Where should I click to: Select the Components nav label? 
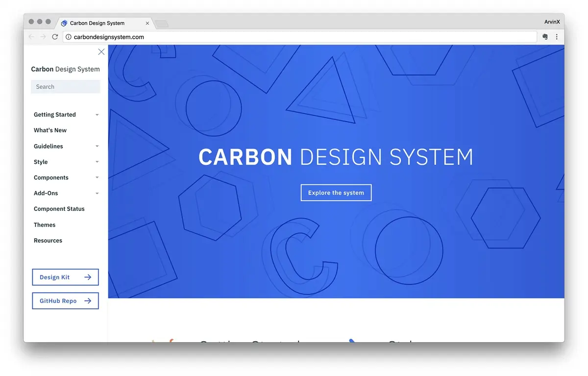pos(51,177)
